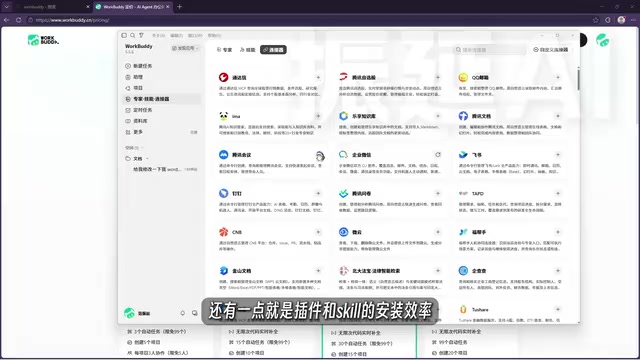Add the TAPD connector with its plus button
The width and height of the screenshot is (640, 360).
(x=558, y=193)
